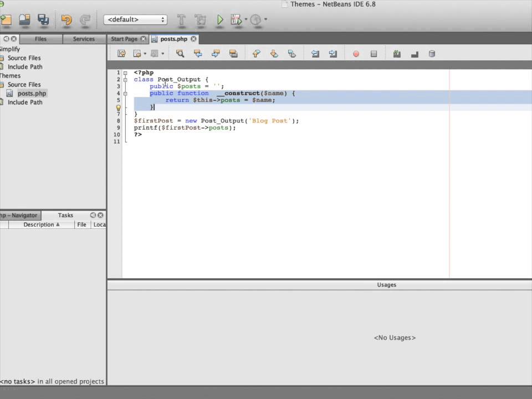
Task: Select Include Path under Simplify project
Action: [25, 67]
